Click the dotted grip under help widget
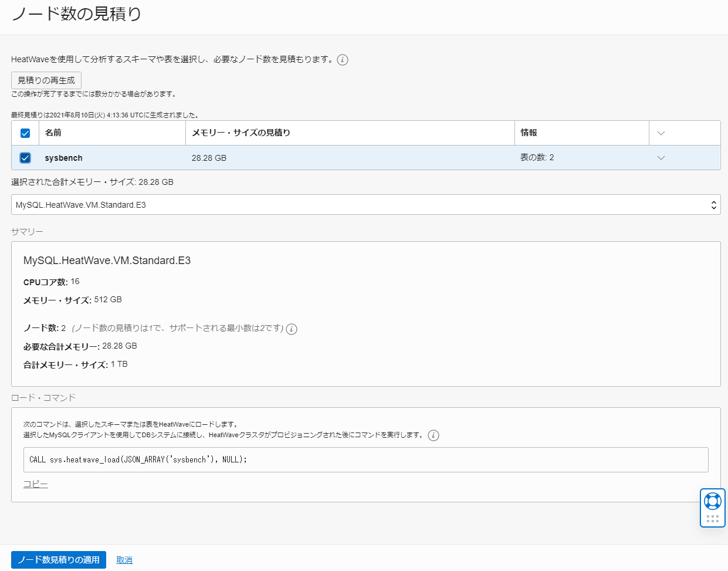This screenshot has height=571, width=728. pos(713,519)
